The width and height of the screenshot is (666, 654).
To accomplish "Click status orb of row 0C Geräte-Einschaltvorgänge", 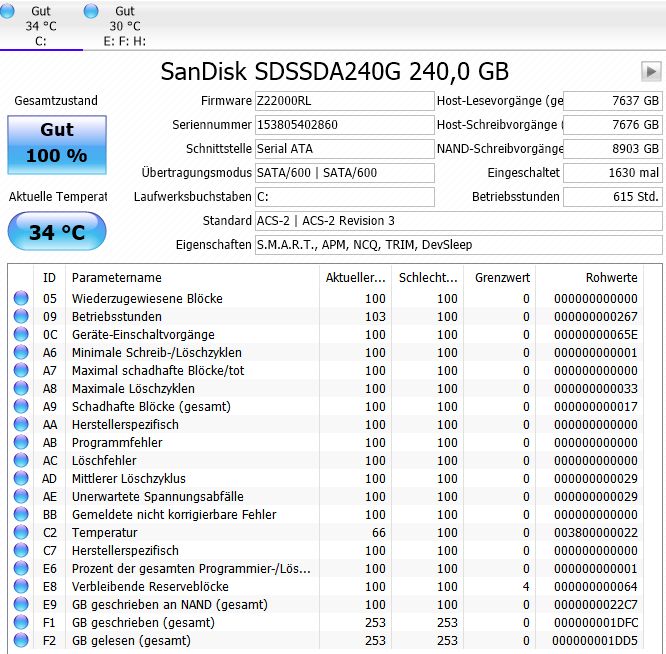I will tap(21, 334).
